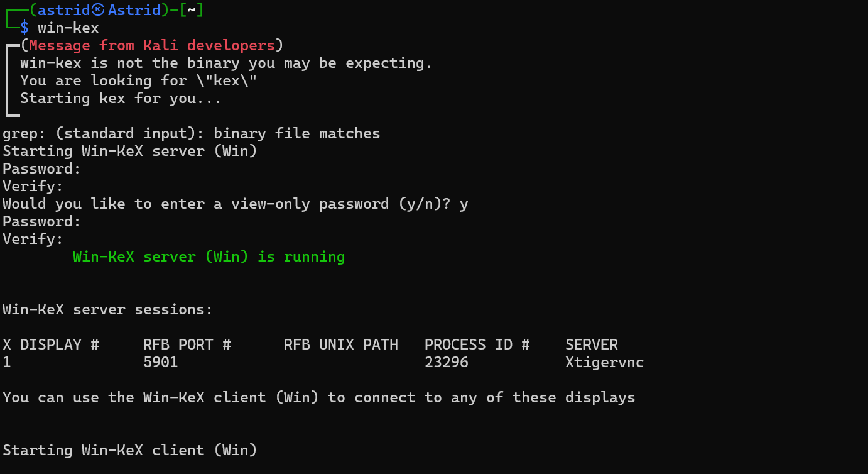Click the "Starting Win-KeX client (Win)" line
This screenshot has width=868, height=474.
tap(129, 450)
